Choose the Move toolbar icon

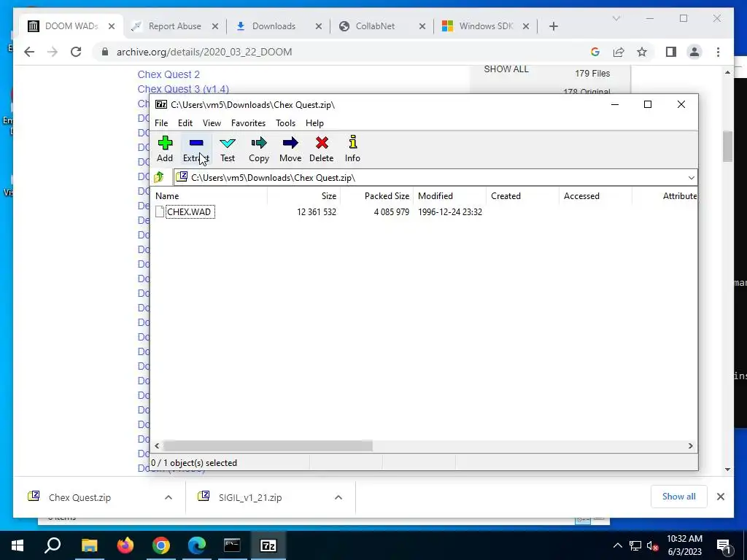[x=290, y=149]
